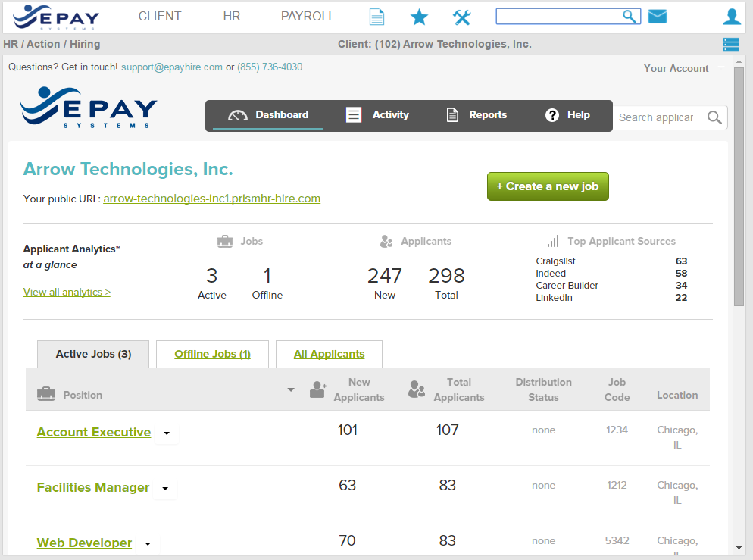This screenshot has width=753, height=560.
Task: Open the mail envelope icon
Action: pos(658,16)
